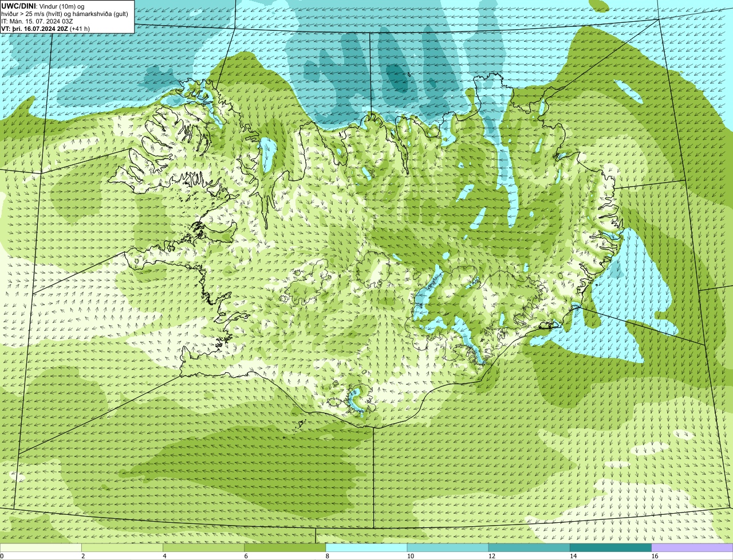Viewport: 733px width, 560px height.
Task: Click the legend scale label '0'
Action: coord(2,556)
